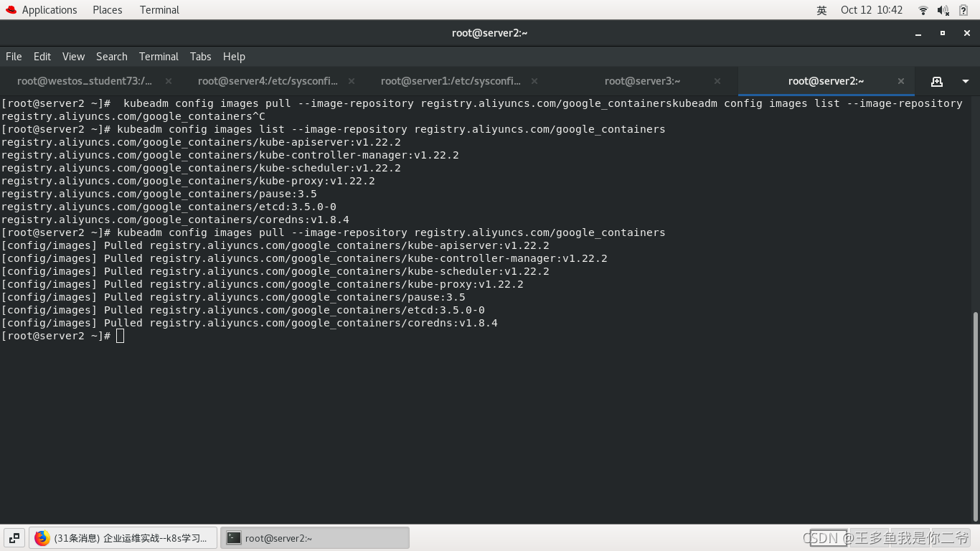980x551 pixels.
Task: Open the View menu
Action: (73, 57)
